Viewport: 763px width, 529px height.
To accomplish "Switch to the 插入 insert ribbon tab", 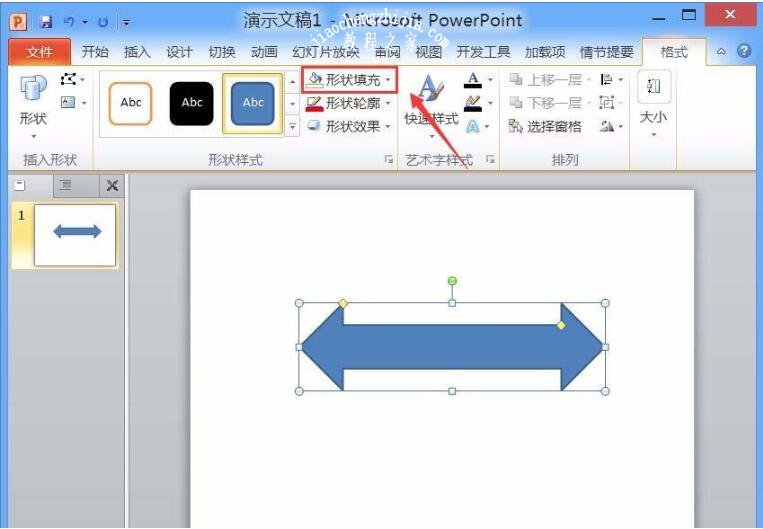I will (x=137, y=52).
